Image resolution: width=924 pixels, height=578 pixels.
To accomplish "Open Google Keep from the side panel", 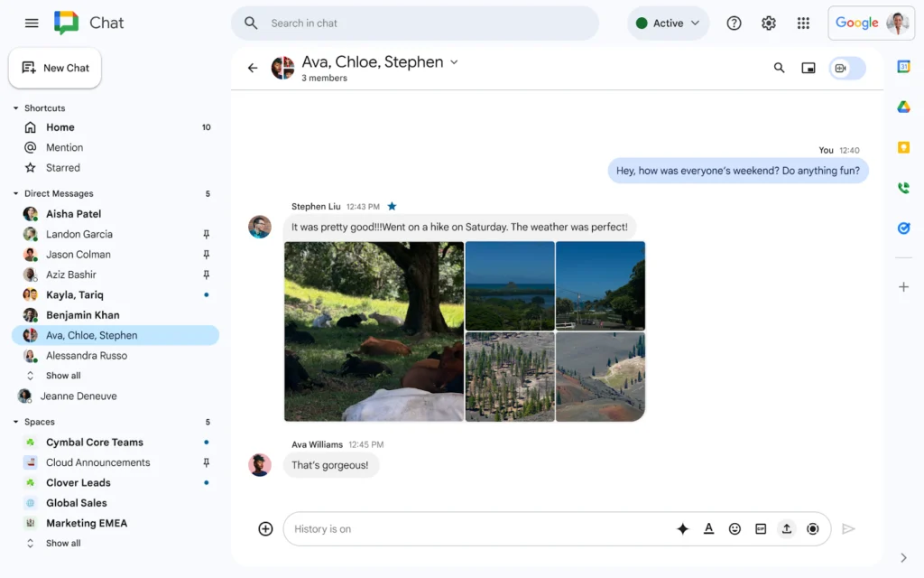I will [x=904, y=146].
